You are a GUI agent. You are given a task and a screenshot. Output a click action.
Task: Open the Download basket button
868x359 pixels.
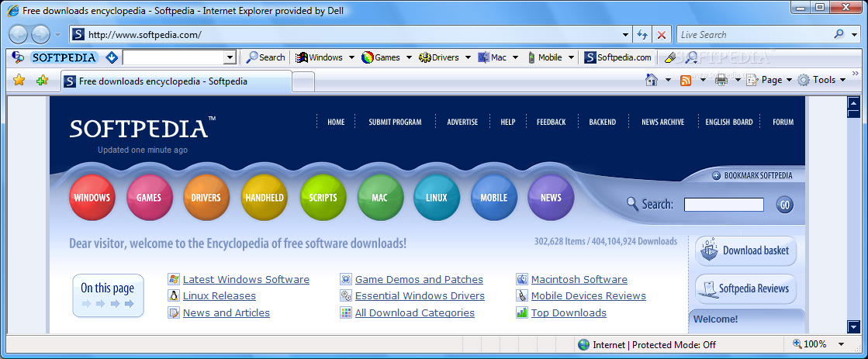pos(745,251)
